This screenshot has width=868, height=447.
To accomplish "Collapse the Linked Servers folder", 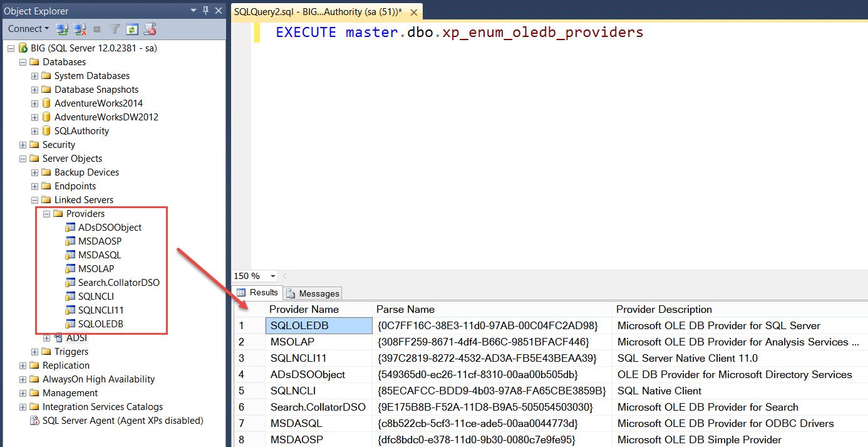I will tap(35, 200).
